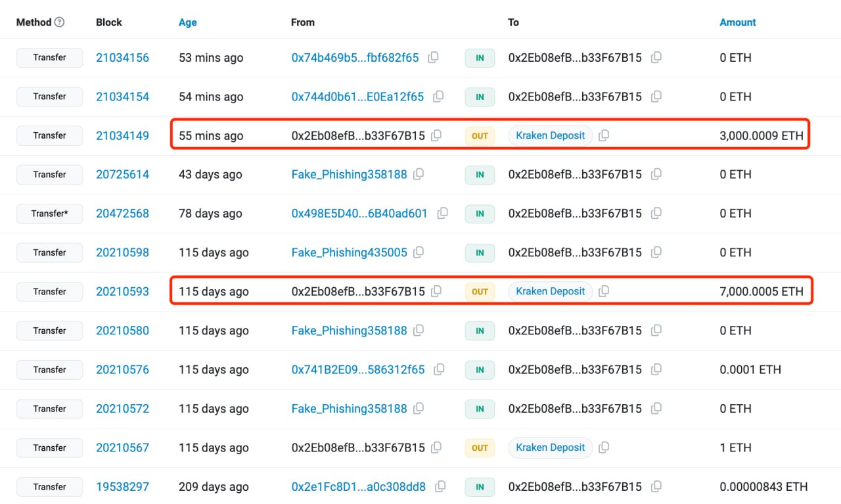Open address 0x498E5D40...6B40ad601
The height and width of the screenshot is (504, 841).
pyautogui.click(x=360, y=214)
